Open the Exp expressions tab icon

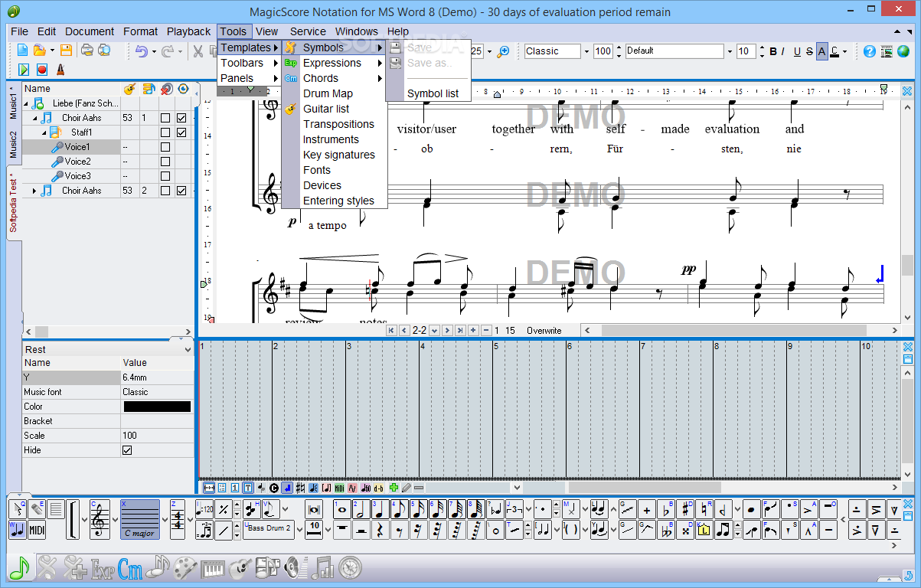tap(103, 568)
